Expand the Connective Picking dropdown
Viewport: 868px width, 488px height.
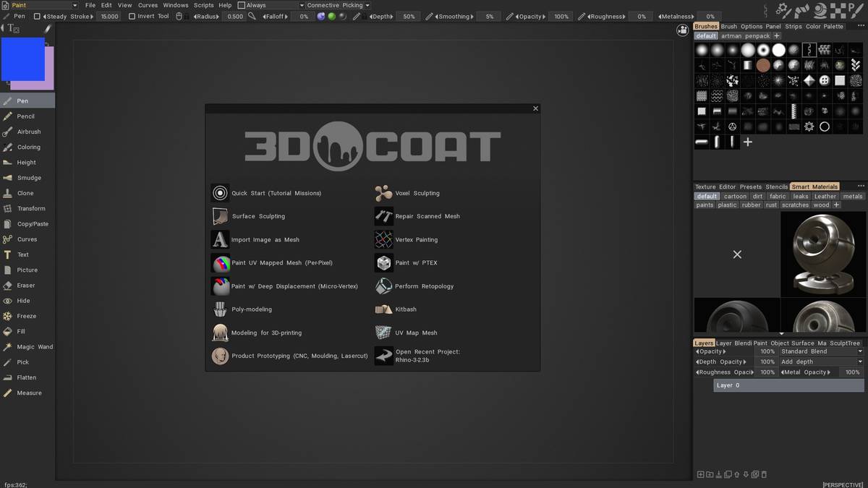click(337, 5)
